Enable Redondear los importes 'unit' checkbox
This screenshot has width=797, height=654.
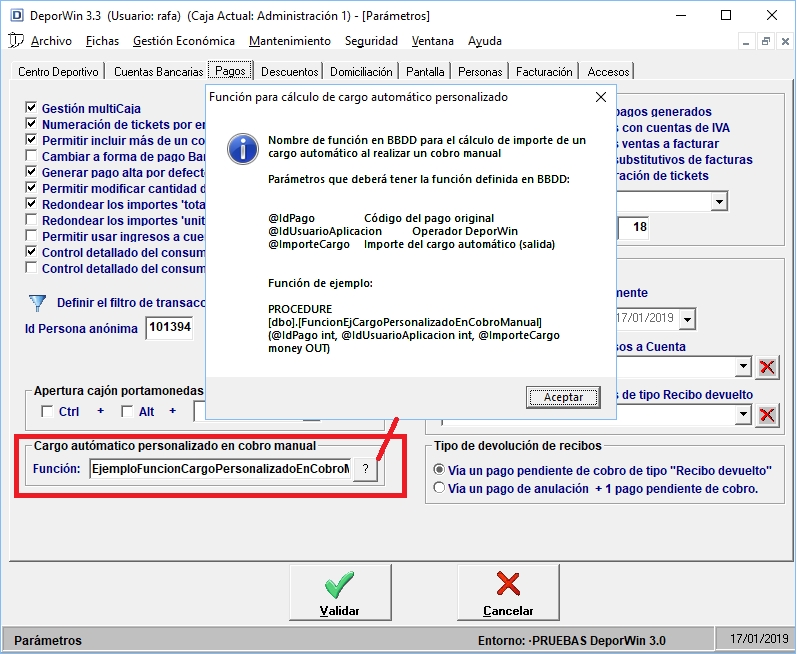(31, 220)
